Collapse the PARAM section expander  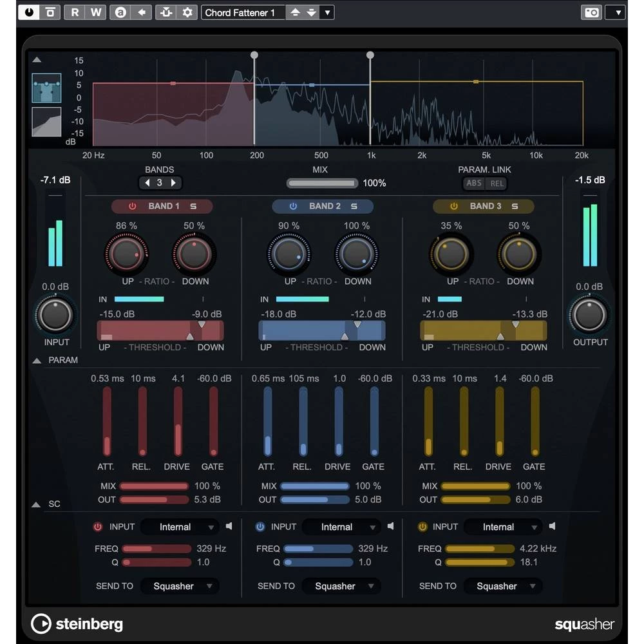click(x=38, y=360)
